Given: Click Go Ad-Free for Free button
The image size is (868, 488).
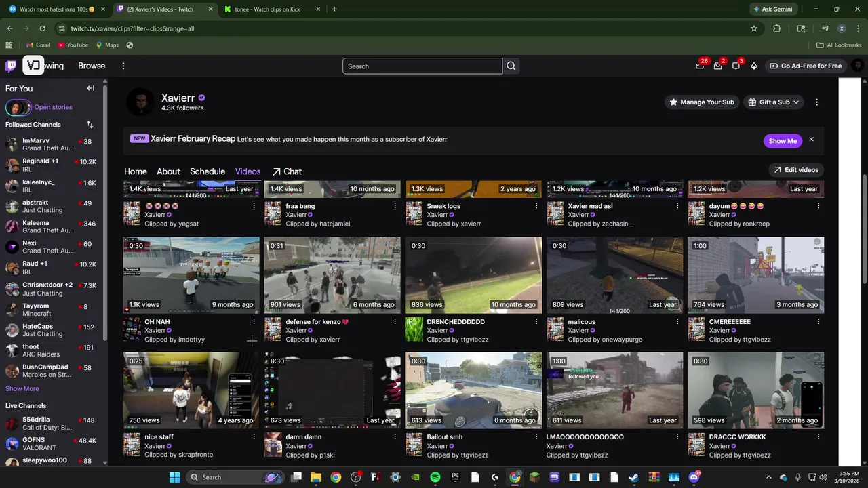Looking at the screenshot, I should [806, 66].
